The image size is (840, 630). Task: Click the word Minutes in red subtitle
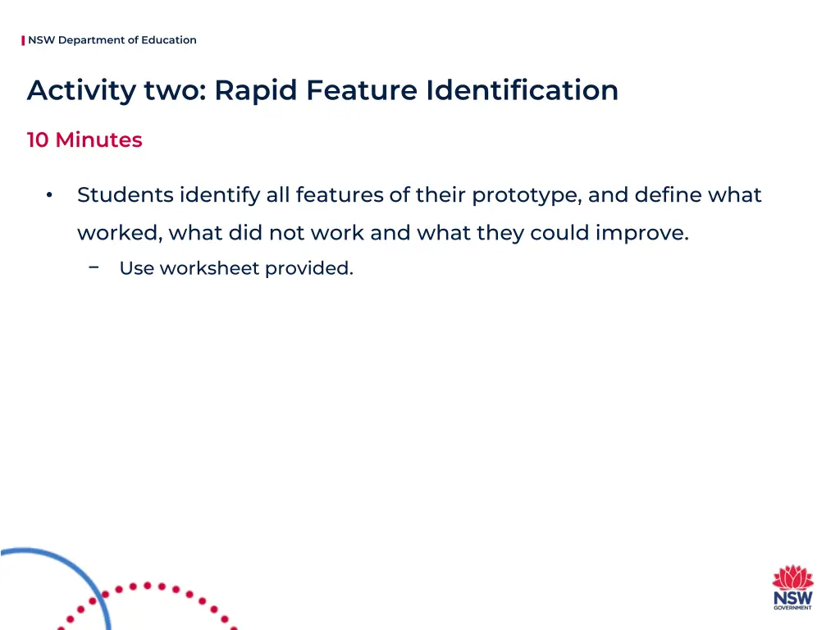pyautogui.click(x=98, y=139)
